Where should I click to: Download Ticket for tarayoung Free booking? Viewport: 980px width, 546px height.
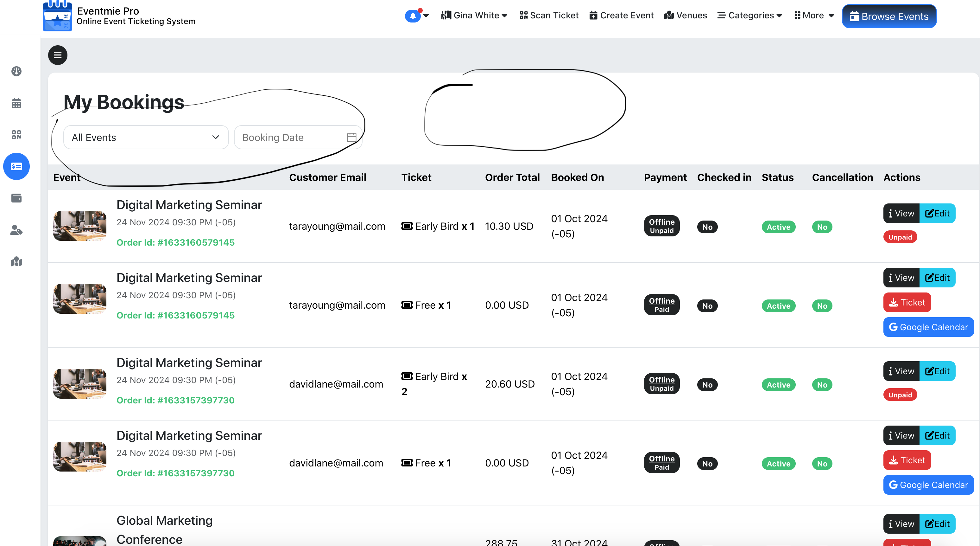pyautogui.click(x=907, y=302)
